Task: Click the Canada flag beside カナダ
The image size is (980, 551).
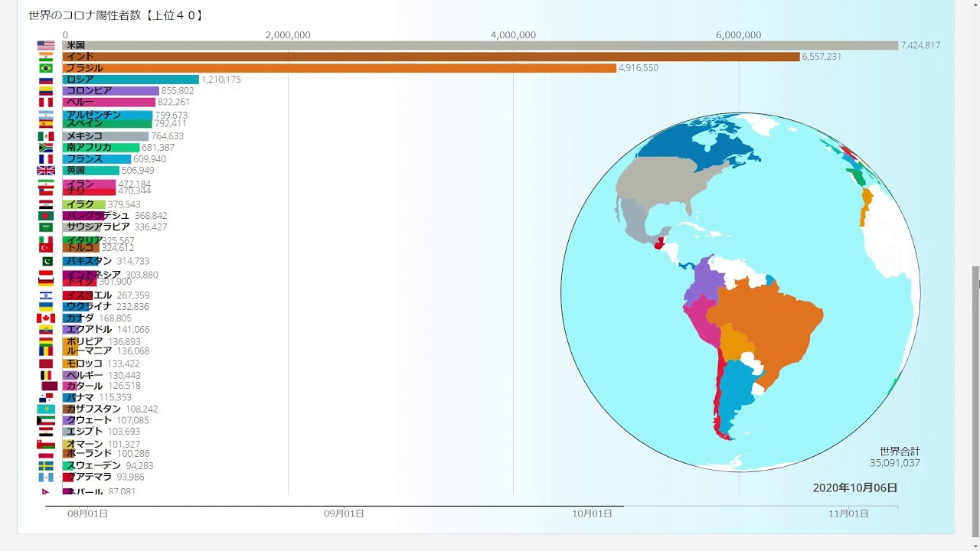Action: (x=46, y=318)
